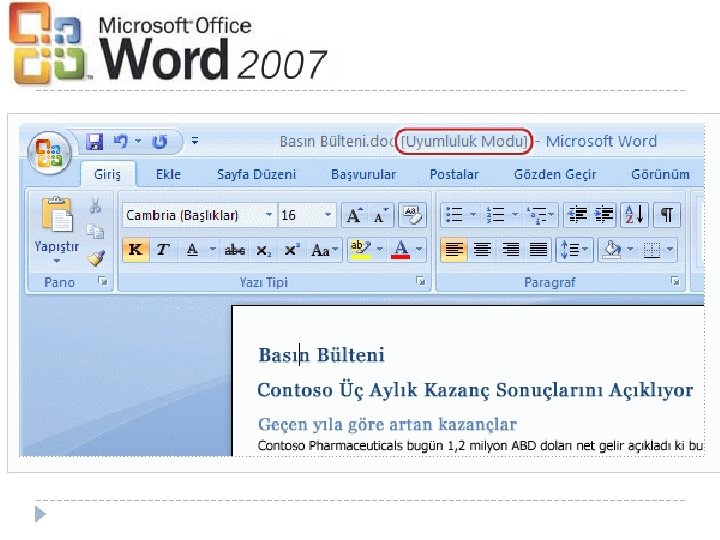Click the Contoso Pharmaceuticals body line

480,445
